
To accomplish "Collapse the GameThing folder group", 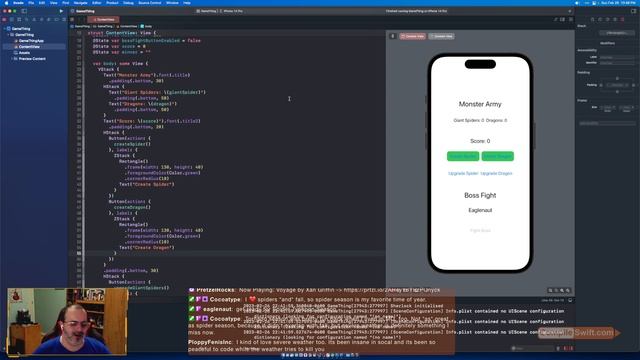I will [x=8, y=35].
